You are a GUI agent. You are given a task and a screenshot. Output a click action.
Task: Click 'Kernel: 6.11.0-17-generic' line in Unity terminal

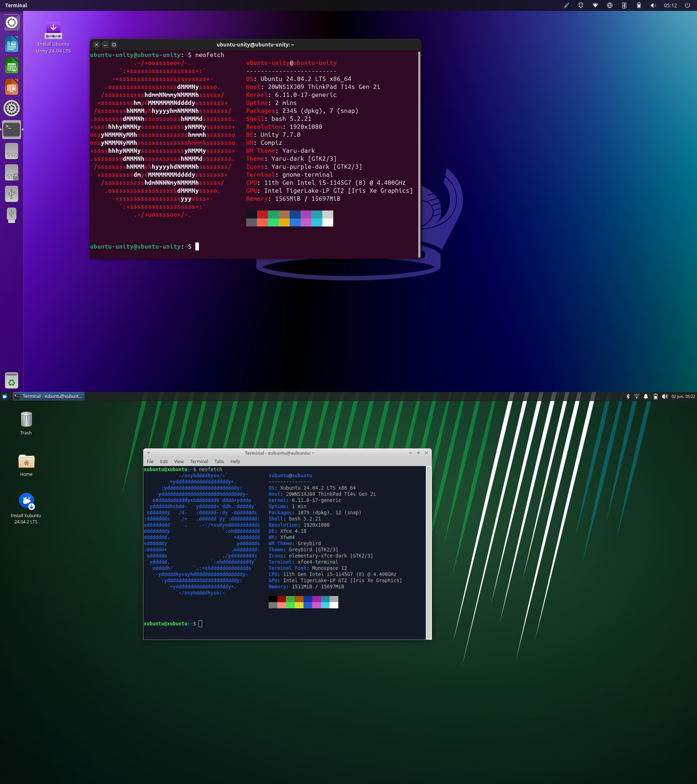(x=291, y=95)
